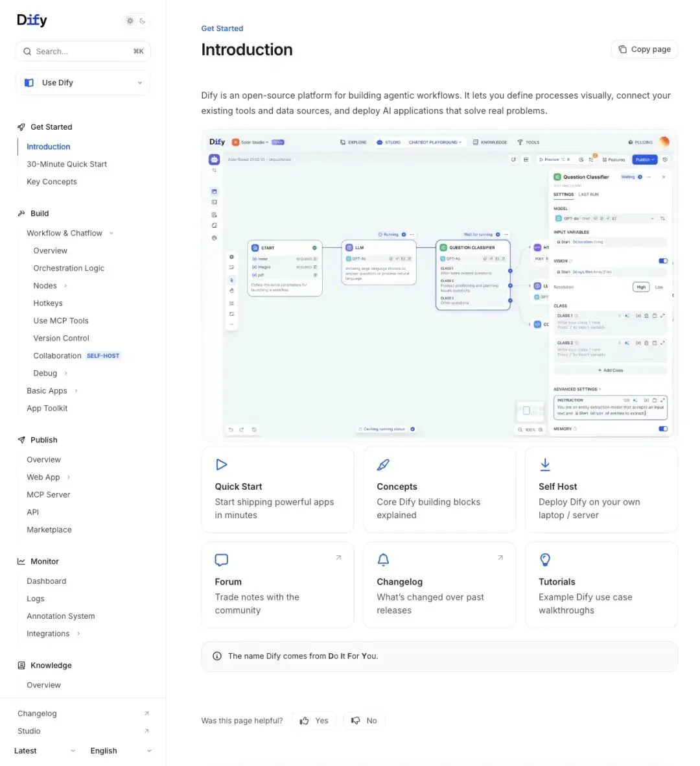This screenshot has height=766, width=700.
Task: Open the English language dropdown
Action: point(121,751)
